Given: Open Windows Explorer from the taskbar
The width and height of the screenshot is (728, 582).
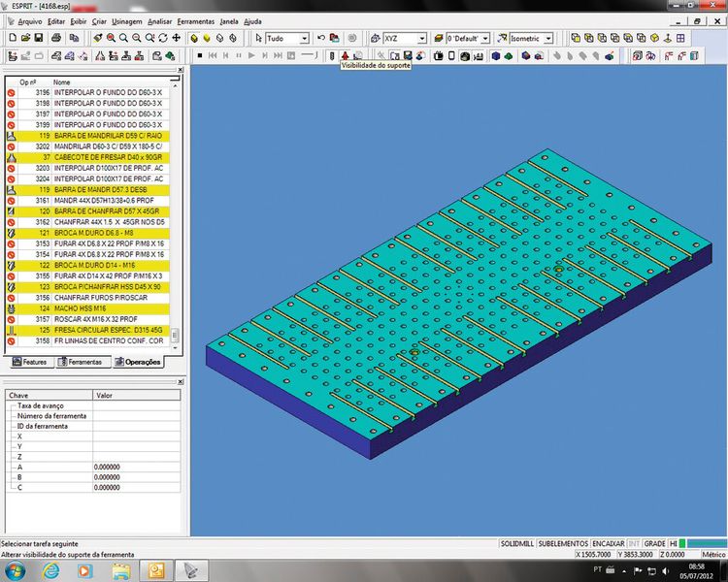Looking at the screenshot, I should 120,570.
